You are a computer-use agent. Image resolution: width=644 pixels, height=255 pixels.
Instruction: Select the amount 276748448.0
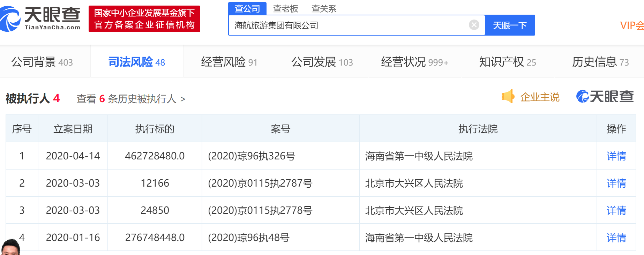(x=155, y=238)
